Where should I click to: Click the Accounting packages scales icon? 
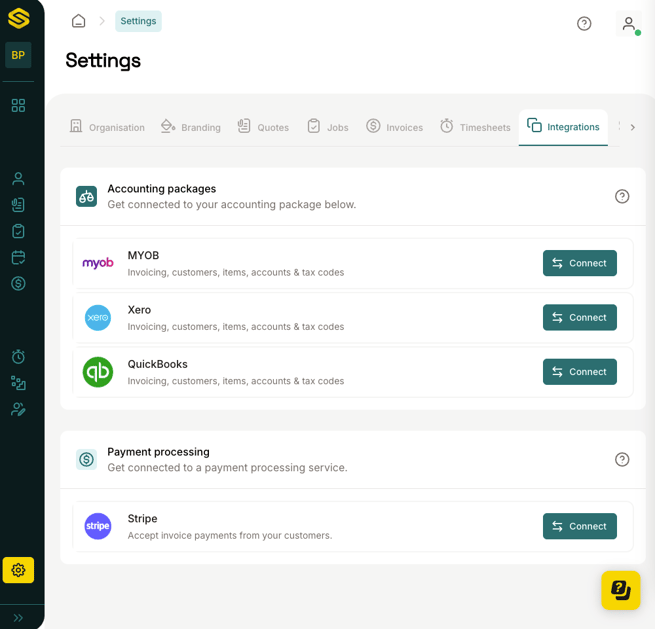click(86, 196)
